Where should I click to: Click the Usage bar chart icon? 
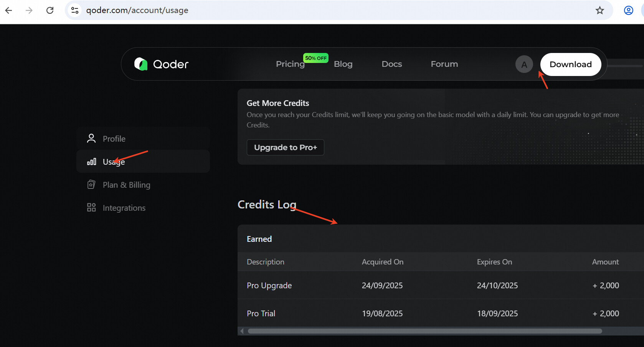click(91, 162)
